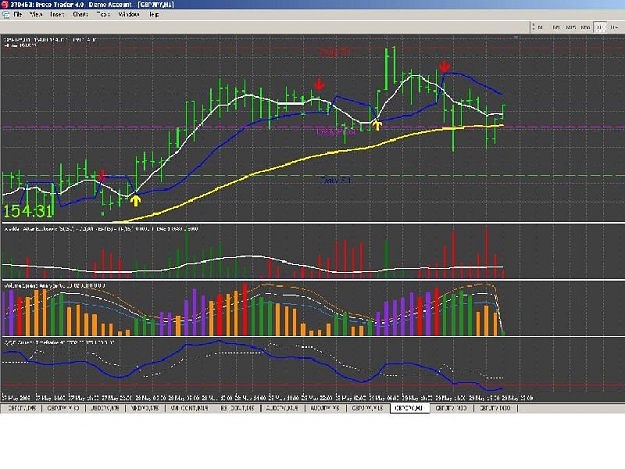Click the Daily Pivot label
Image resolution: width=625 pixels, height=469 pixels.
coord(335,132)
